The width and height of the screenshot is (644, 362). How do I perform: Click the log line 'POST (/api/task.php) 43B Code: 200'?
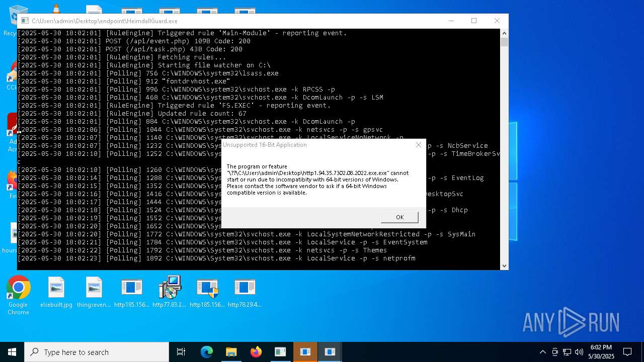click(130, 49)
